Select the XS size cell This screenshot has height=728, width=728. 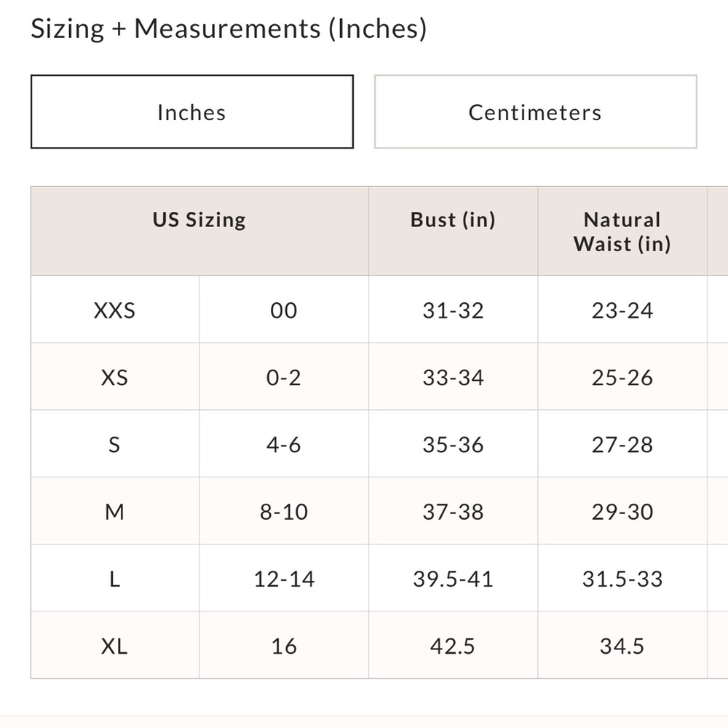[115, 377]
